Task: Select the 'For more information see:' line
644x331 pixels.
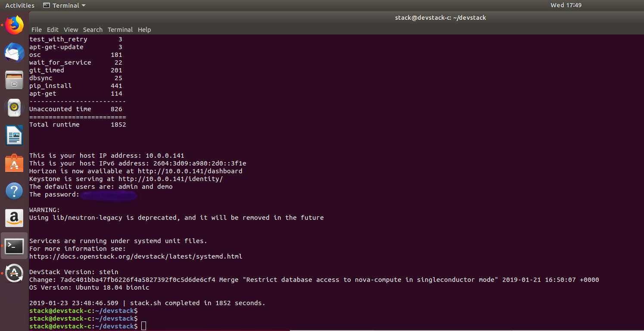Action: tap(78, 249)
